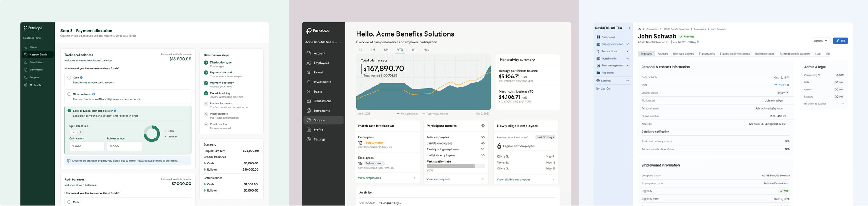Copy the employee ID with copy icon

(698, 42)
